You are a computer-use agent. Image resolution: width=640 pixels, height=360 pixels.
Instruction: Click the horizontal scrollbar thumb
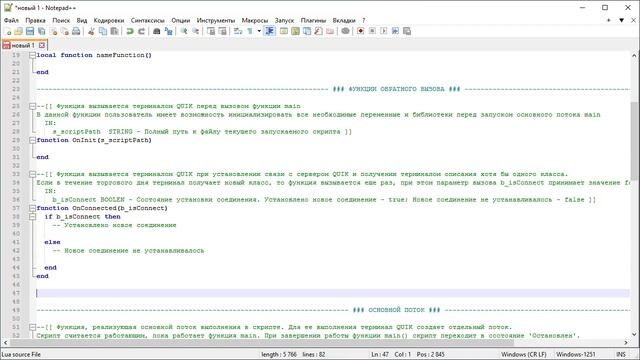[x=262, y=343]
